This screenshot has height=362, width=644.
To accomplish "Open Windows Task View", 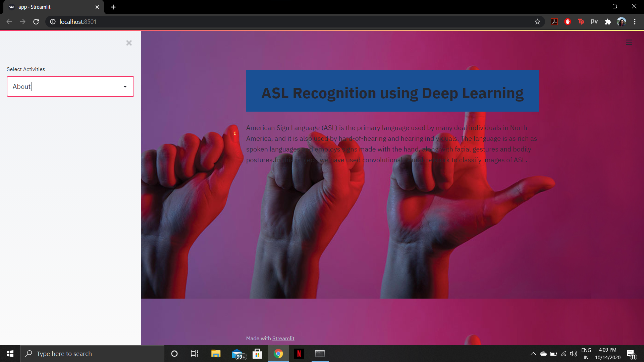I will pyautogui.click(x=194, y=354).
